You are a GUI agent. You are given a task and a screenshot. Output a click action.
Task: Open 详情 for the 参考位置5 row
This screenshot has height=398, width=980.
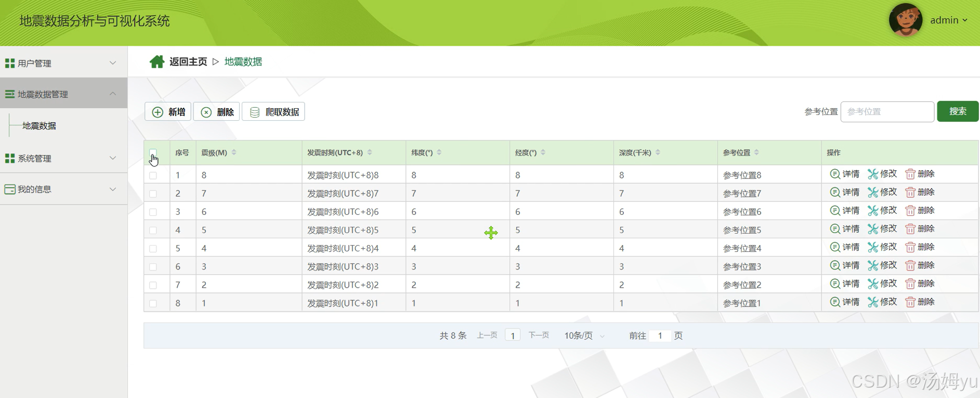pos(845,228)
